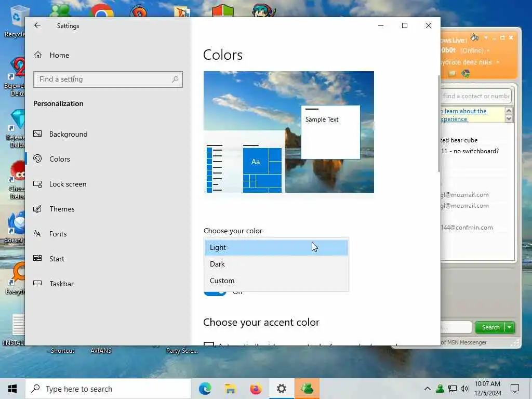Screen dimensions: 532x399
Task: Click the colorful MSN globe icon in Messenger
Action: coord(465,73)
